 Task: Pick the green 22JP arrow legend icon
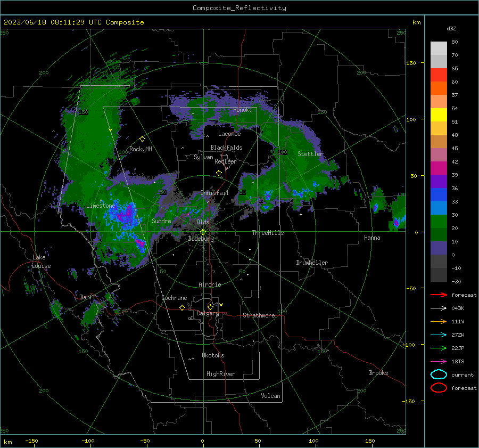[x=439, y=348]
